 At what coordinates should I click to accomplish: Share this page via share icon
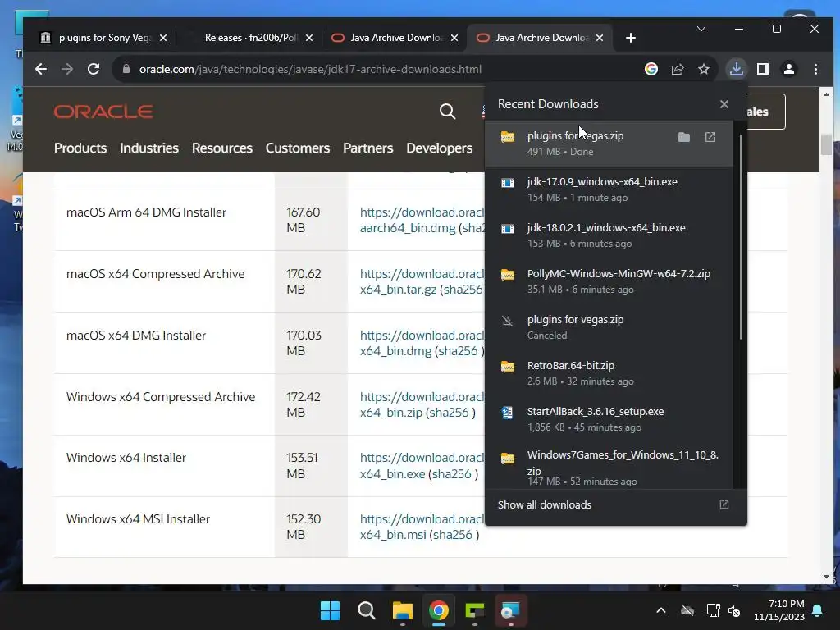click(x=678, y=69)
